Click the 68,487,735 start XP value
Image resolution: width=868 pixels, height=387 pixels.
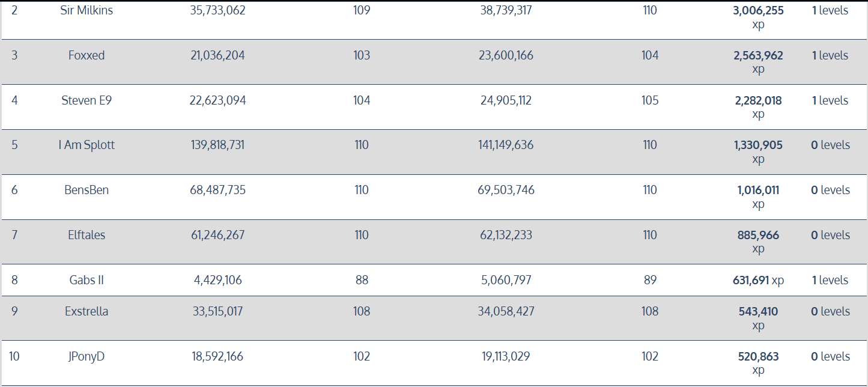click(217, 190)
